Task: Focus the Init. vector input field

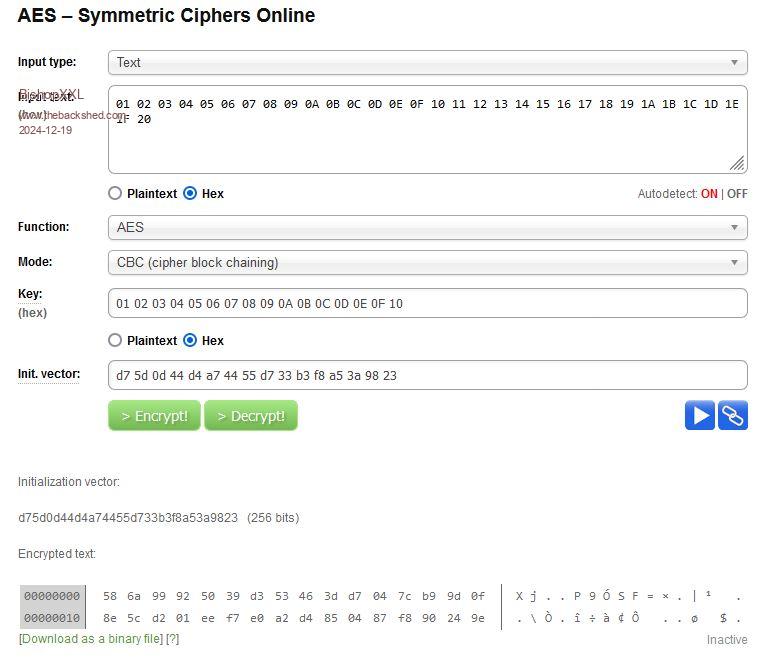Action: 427,376
